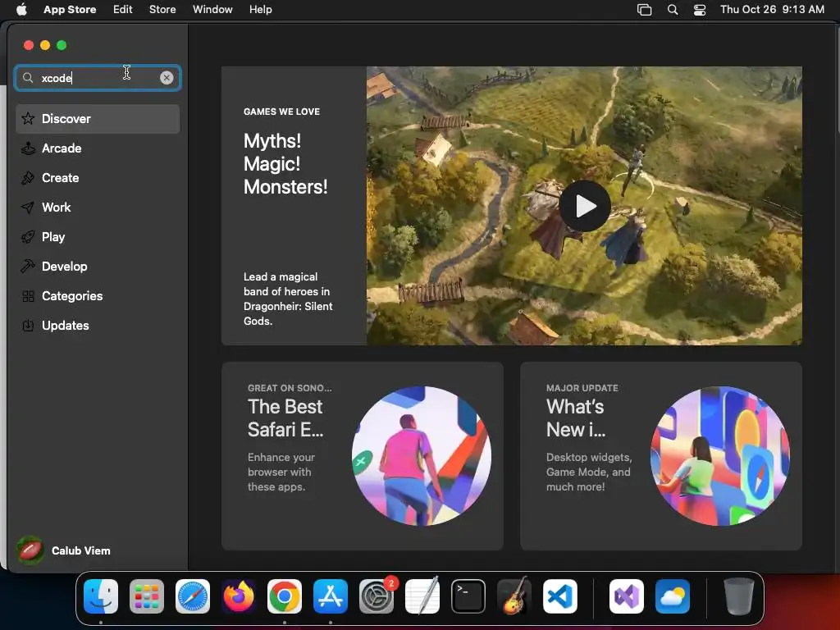
Task: Open Visual Studio from the Dock
Action: click(x=627, y=596)
